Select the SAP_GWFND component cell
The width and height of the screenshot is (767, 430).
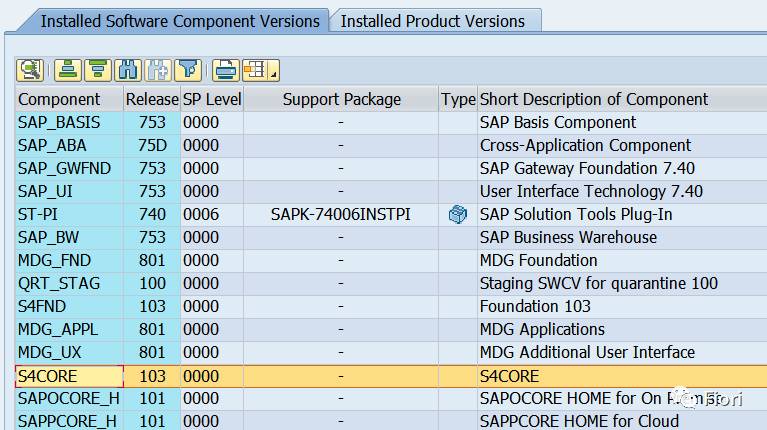(69, 168)
